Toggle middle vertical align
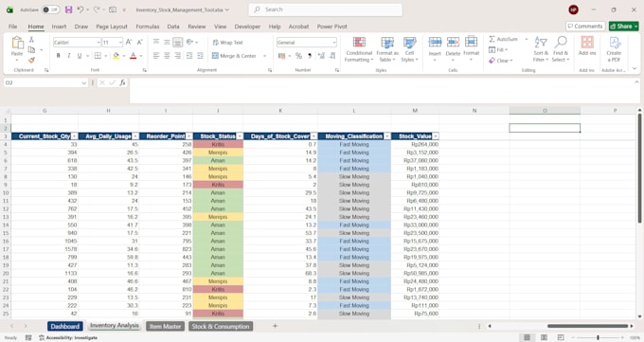644x342 pixels. pyautogui.click(x=167, y=42)
